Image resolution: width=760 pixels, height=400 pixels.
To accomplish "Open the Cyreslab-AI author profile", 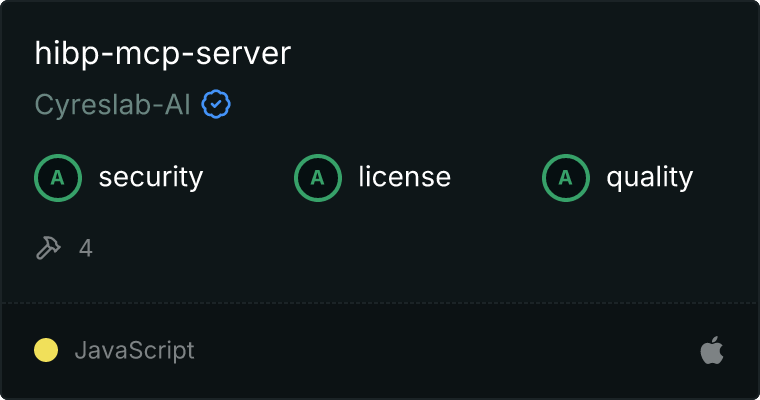I will pos(112,104).
